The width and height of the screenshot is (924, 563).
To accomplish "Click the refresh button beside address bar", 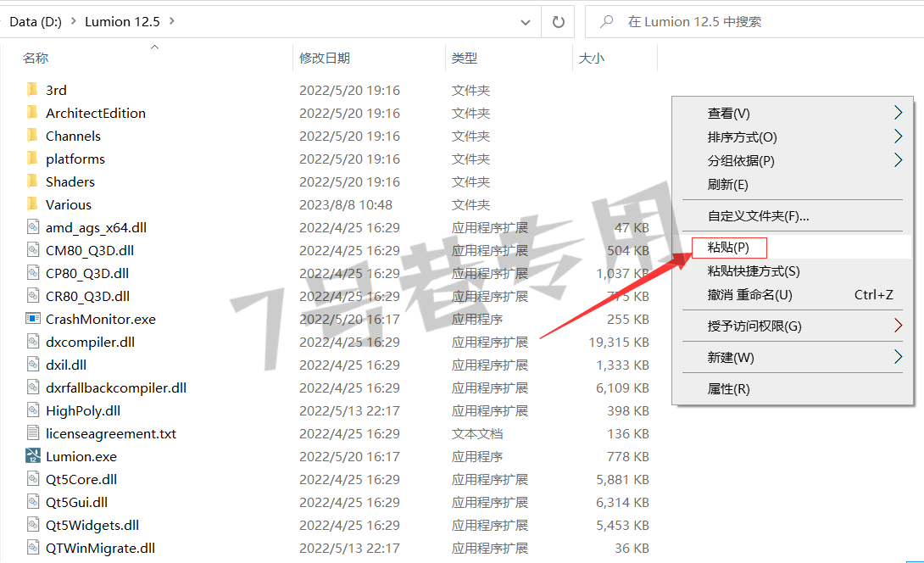I will [x=558, y=22].
